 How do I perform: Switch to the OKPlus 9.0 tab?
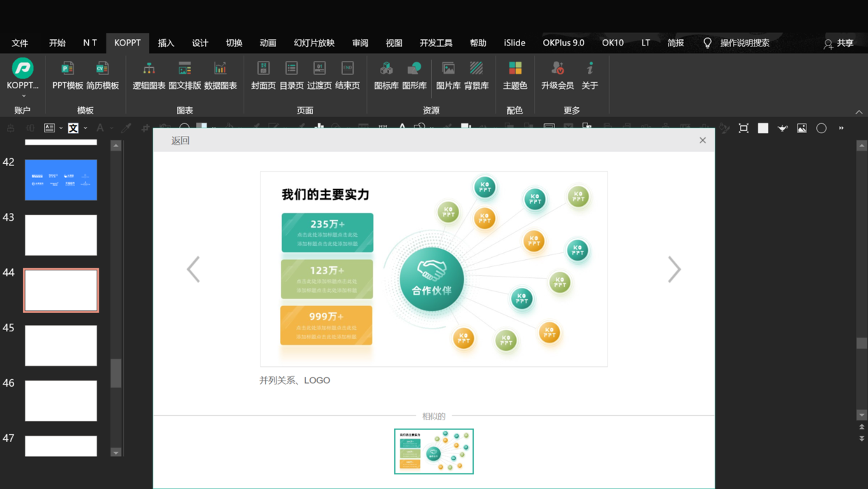click(563, 43)
